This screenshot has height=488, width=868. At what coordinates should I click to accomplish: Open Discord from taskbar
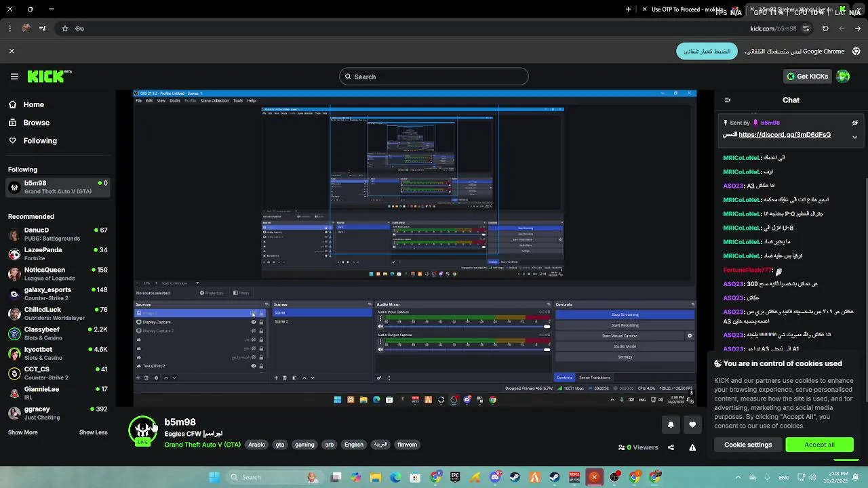[x=495, y=477]
